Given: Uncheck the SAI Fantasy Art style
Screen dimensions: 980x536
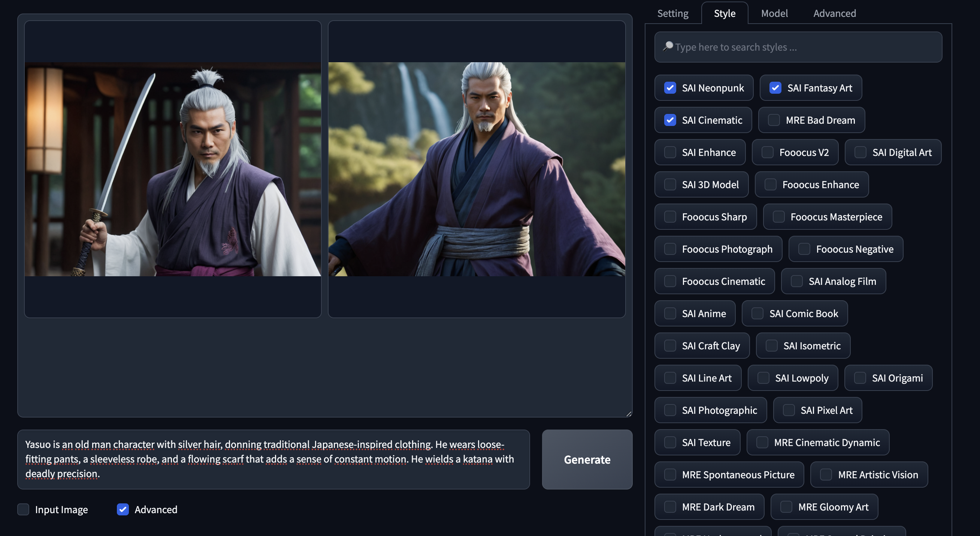Looking at the screenshot, I should (775, 88).
